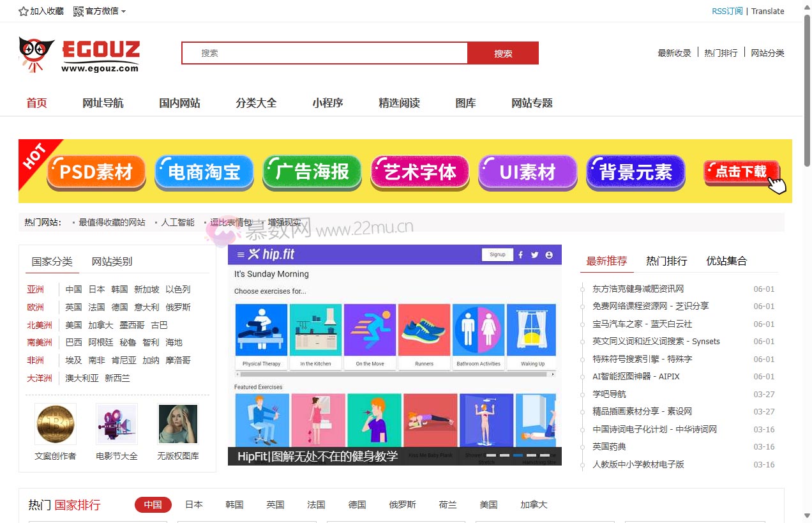This screenshot has height=523, width=812.
Task: Select 中国 in the 国家排行 list
Action: point(153,504)
